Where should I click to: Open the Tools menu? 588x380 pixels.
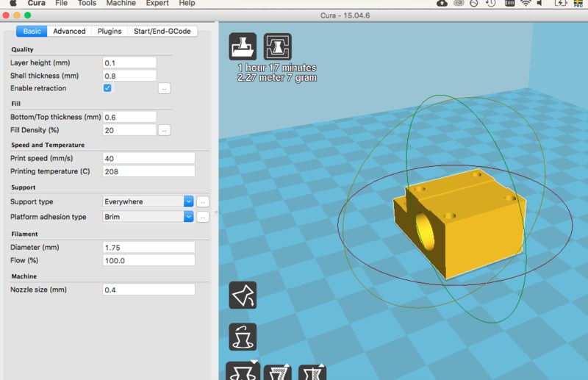tap(87, 4)
